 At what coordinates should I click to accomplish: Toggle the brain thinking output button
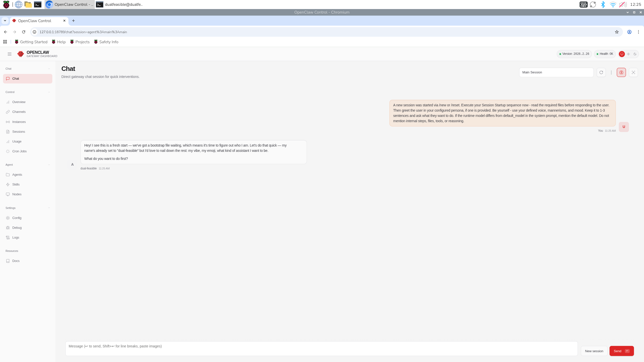[621, 72]
